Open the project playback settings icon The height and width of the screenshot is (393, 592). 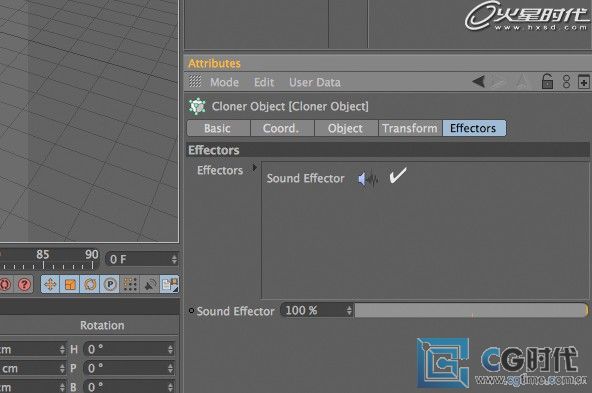click(170, 284)
